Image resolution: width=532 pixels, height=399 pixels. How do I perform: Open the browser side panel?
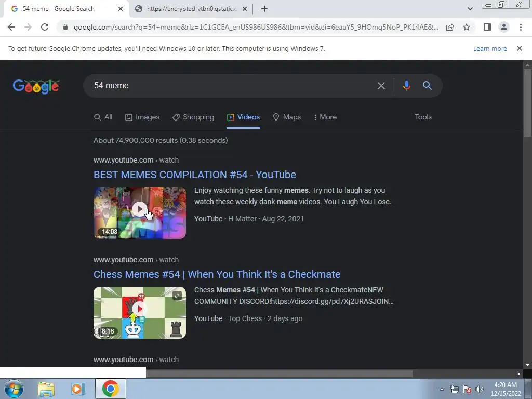(x=487, y=27)
